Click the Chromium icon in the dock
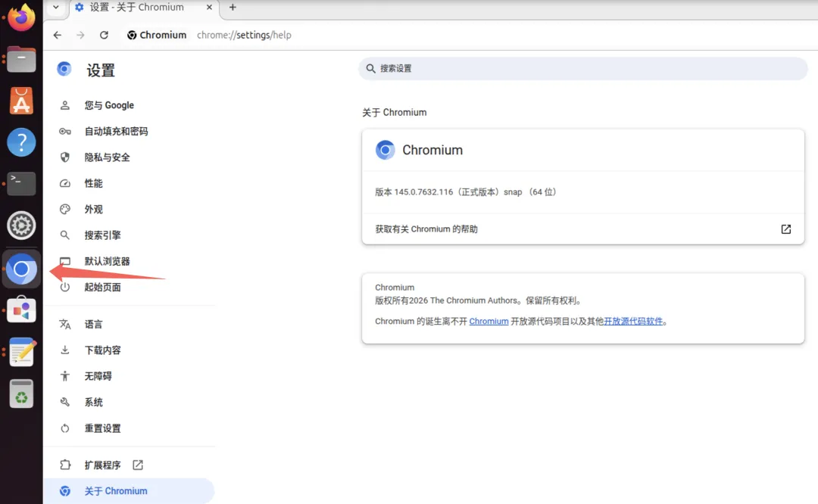 [x=21, y=269]
